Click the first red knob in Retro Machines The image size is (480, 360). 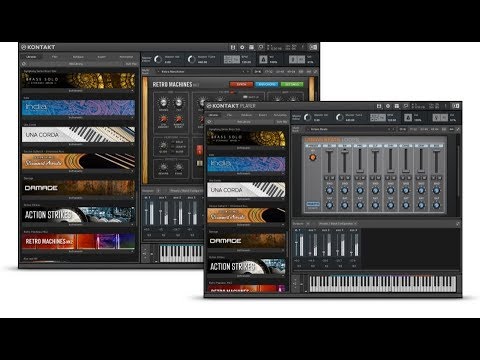tap(164, 119)
